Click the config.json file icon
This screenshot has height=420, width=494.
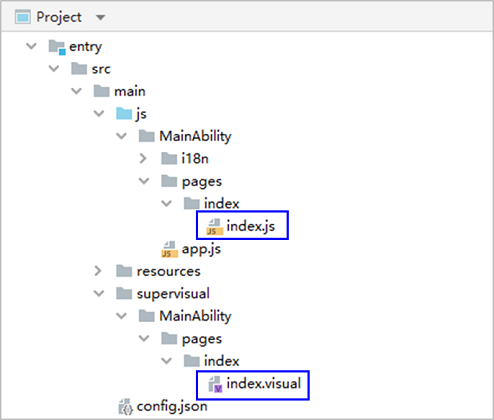(125, 407)
